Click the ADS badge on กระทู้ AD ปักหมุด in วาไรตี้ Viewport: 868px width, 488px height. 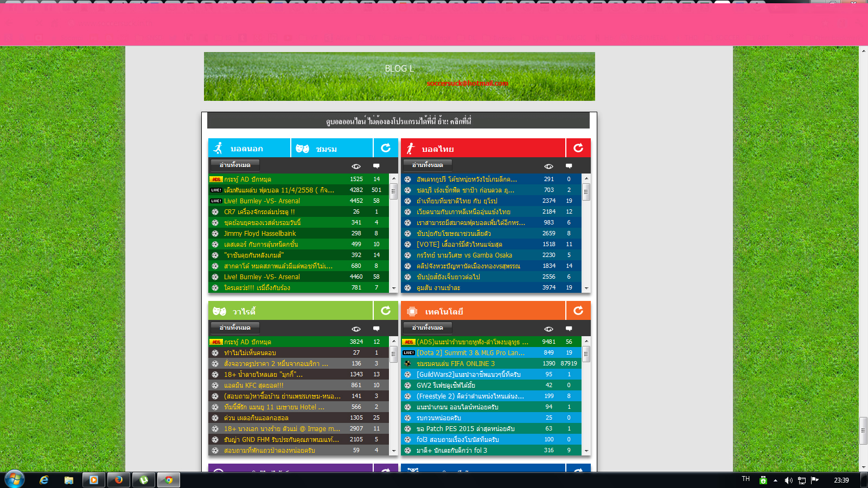(216, 342)
